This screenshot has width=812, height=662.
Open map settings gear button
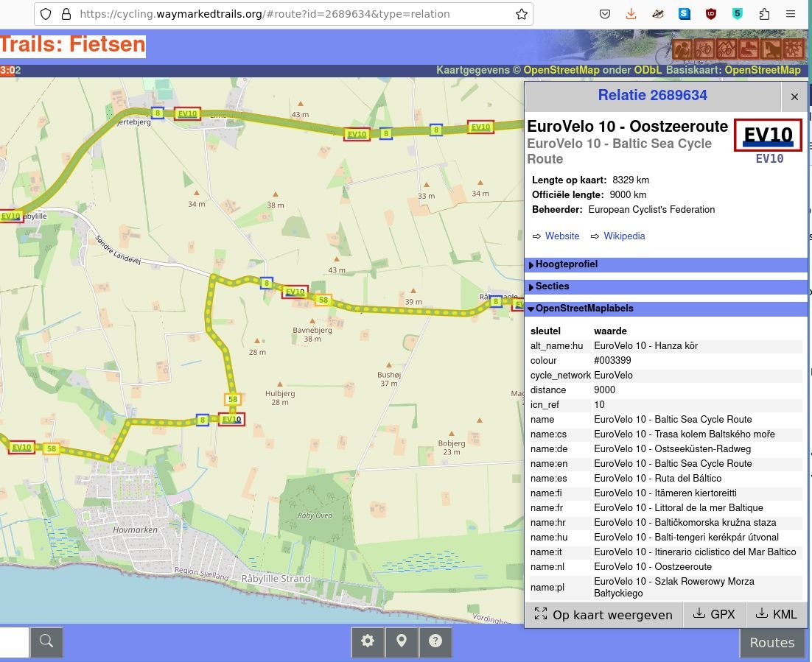pyautogui.click(x=368, y=641)
